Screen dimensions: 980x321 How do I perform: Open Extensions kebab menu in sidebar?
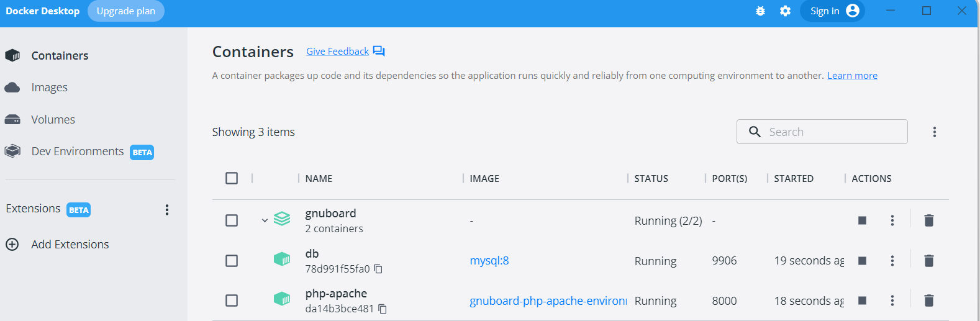167,210
